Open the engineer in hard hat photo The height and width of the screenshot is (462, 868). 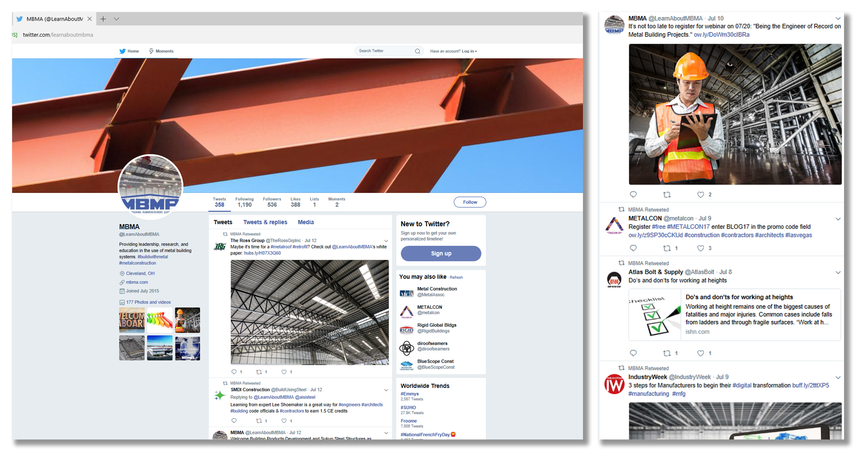[735, 114]
